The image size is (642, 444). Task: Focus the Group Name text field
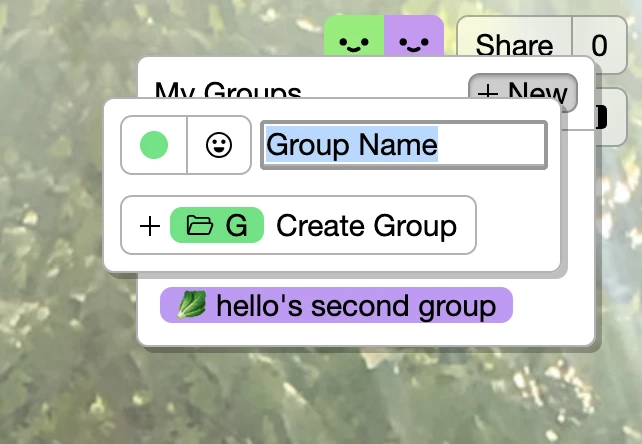[x=403, y=146]
